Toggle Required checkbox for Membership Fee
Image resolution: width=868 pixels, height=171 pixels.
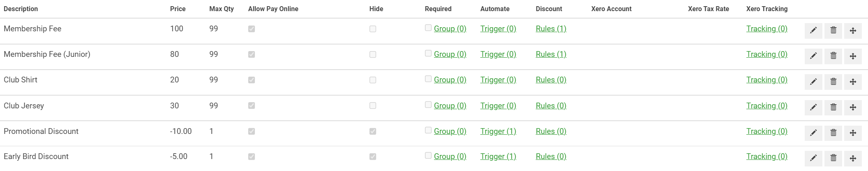pyautogui.click(x=428, y=28)
